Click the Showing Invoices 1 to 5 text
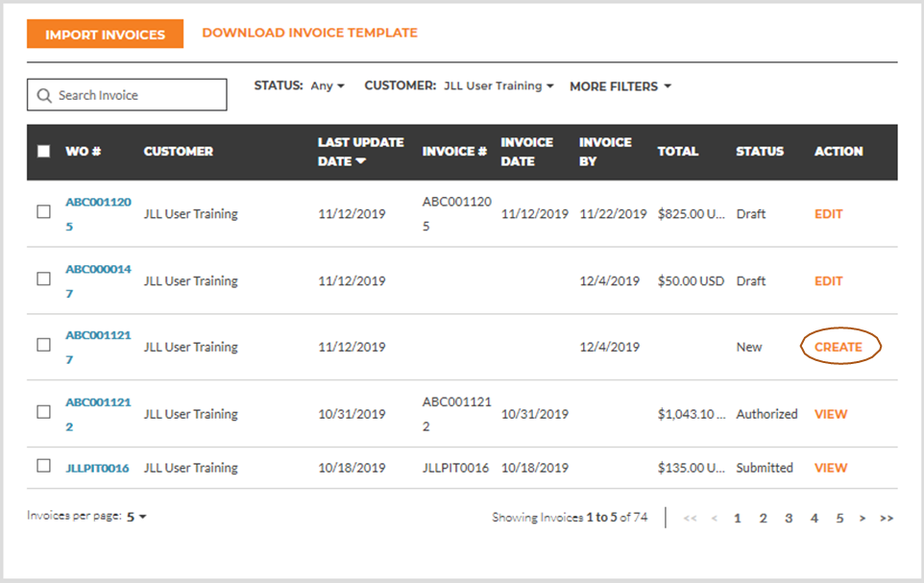 tap(570, 518)
